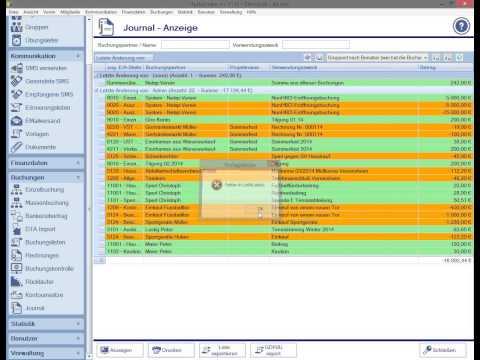Screen dimensions: 480x360
Task: Open the Rückläufer icon
Action: pos(17,282)
